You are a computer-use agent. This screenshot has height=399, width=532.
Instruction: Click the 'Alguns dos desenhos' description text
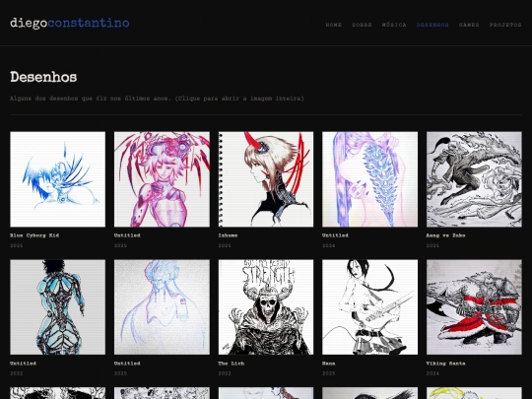pos(157,99)
